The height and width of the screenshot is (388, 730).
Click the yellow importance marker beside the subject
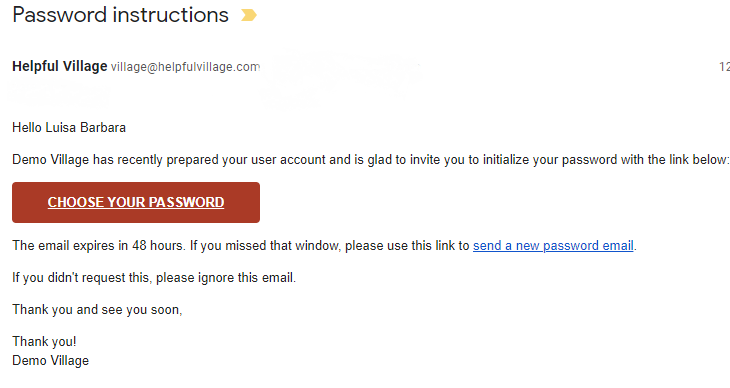[249, 15]
